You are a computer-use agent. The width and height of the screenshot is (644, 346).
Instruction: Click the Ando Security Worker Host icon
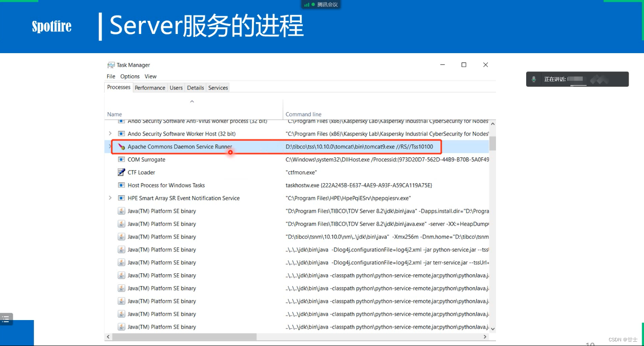(121, 133)
